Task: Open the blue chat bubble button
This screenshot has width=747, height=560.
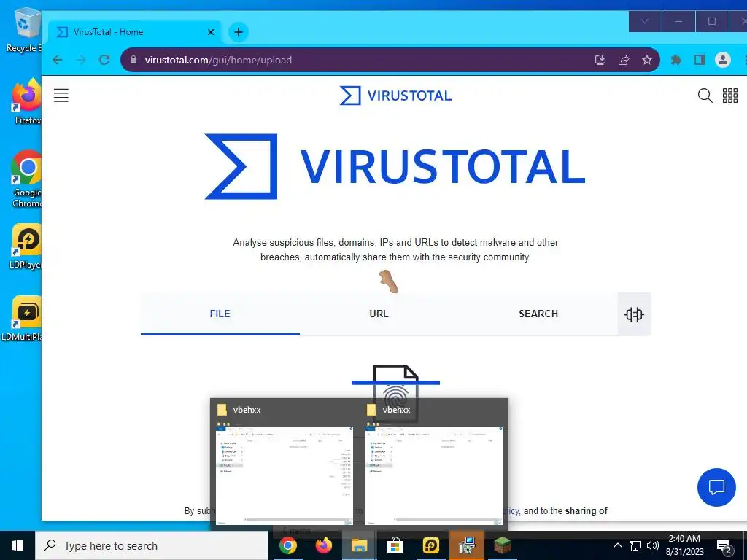Action: click(x=716, y=487)
